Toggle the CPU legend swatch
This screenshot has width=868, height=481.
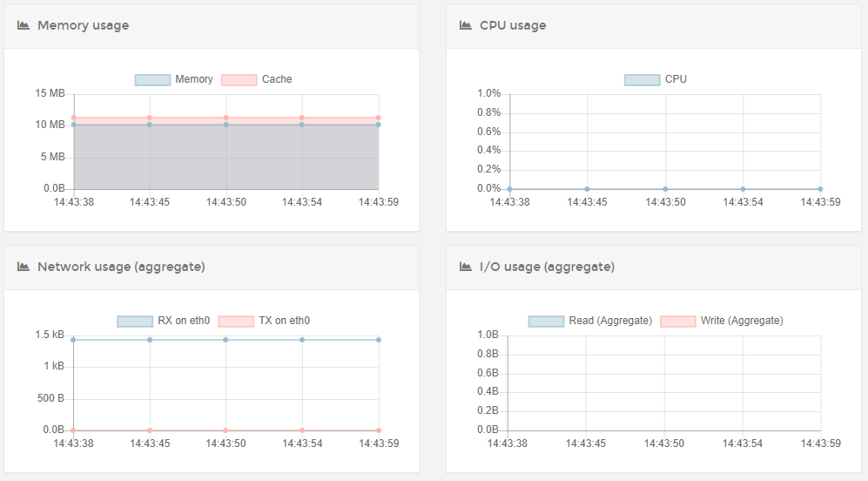[643, 80]
